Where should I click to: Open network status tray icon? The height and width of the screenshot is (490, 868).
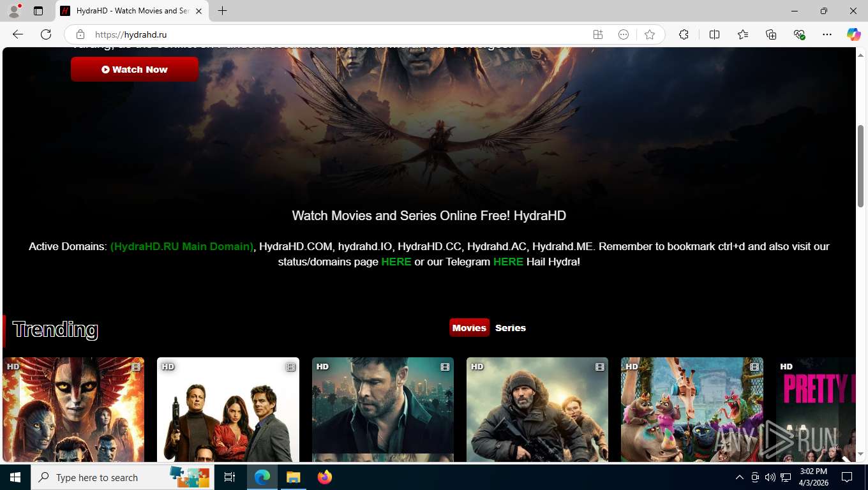pos(786,477)
